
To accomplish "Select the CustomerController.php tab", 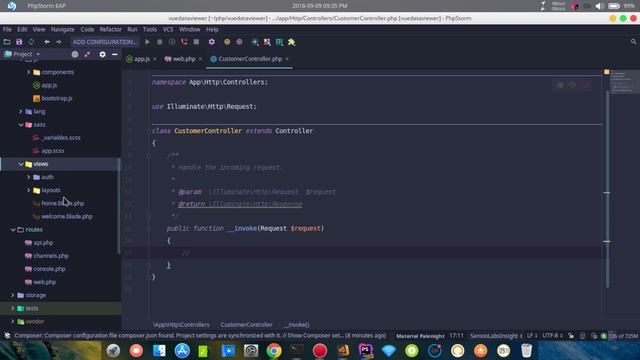I will click(x=250, y=59).
